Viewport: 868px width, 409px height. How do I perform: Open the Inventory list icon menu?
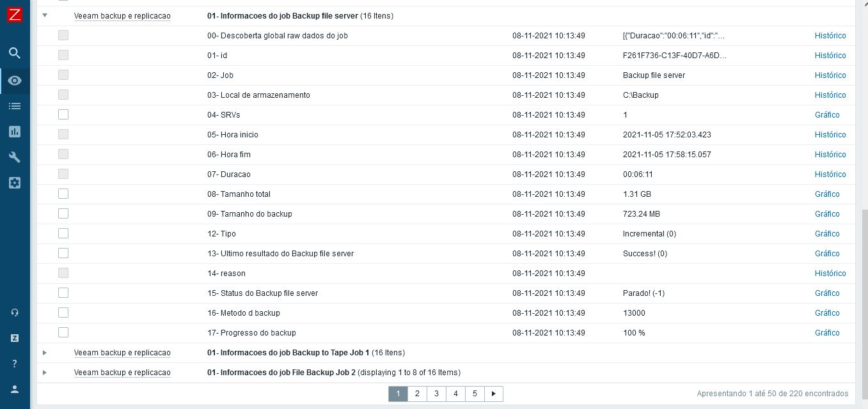coord(15,106)
